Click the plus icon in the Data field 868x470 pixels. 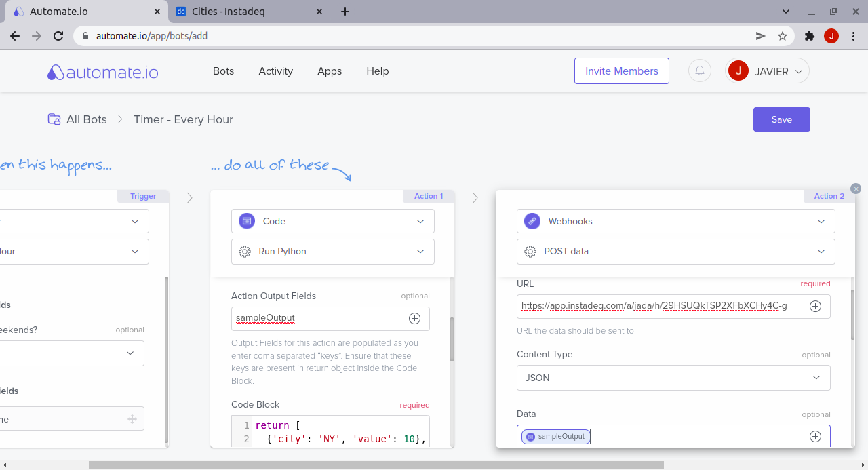(816, 437)
